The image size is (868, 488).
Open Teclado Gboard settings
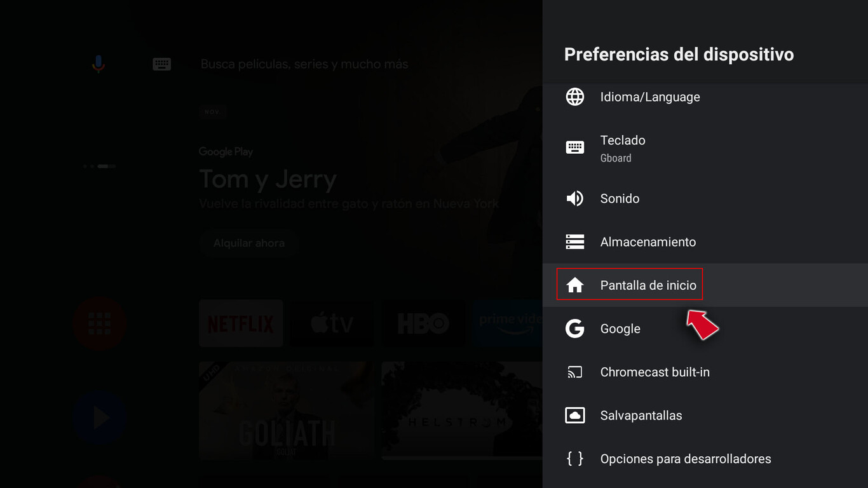click(705, 147)
